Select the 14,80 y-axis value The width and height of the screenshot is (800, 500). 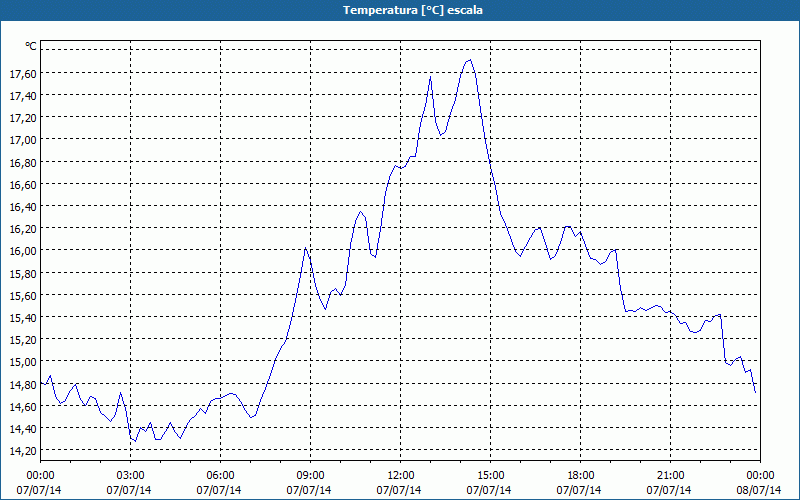[23, 385]
